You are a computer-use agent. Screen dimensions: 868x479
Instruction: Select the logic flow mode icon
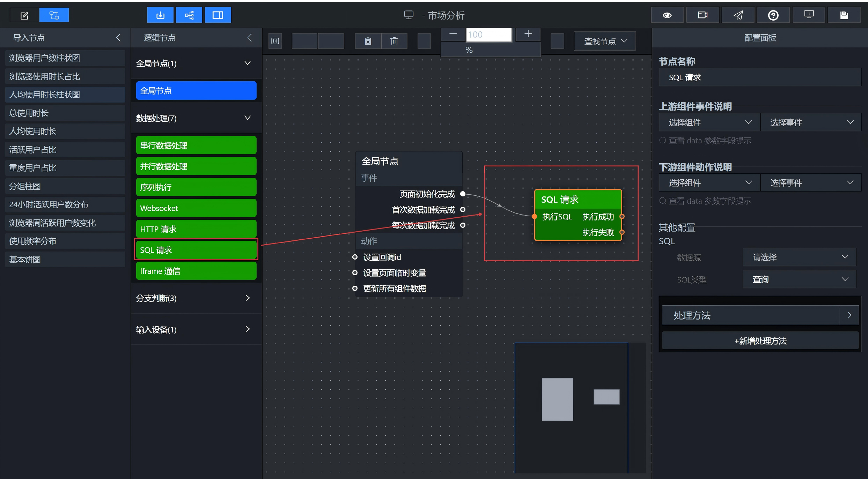pyautogui.click(x=54, y=15)
